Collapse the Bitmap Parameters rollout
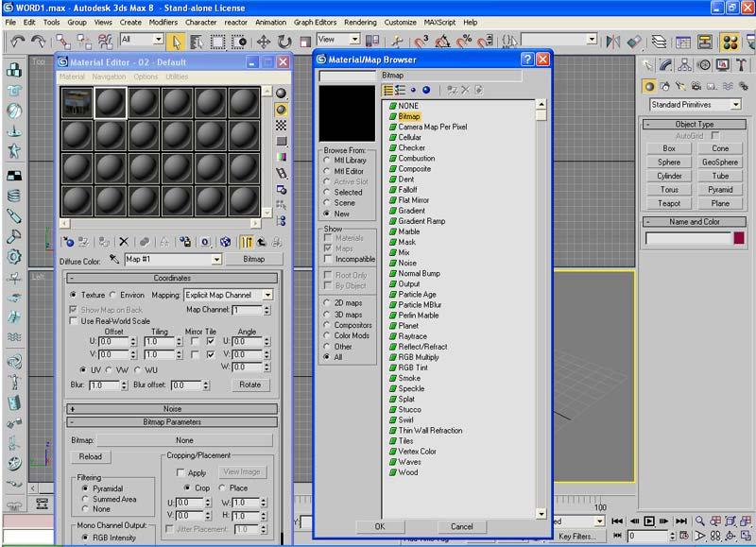756x547 pixels. [172, 421]
